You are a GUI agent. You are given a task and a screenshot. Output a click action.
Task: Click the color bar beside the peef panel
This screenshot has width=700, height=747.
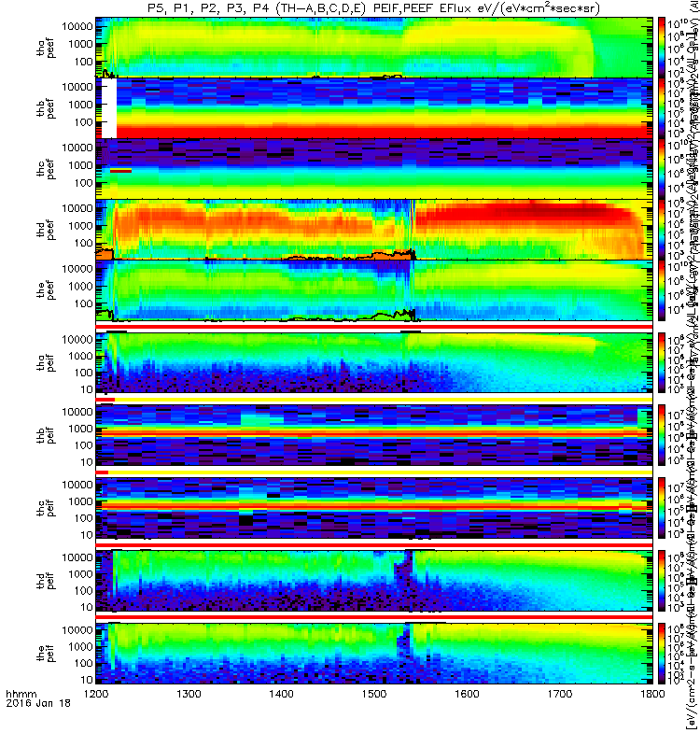click(662, 289)
